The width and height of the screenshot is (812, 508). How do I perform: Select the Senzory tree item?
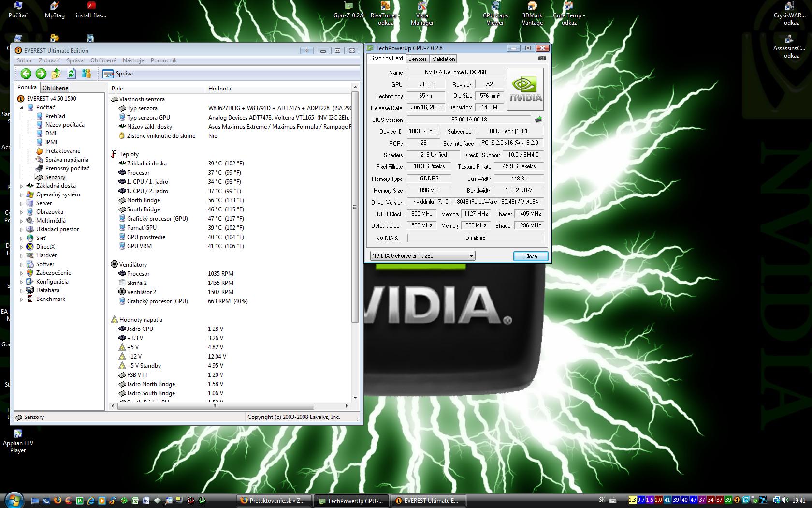coord(55,177)
